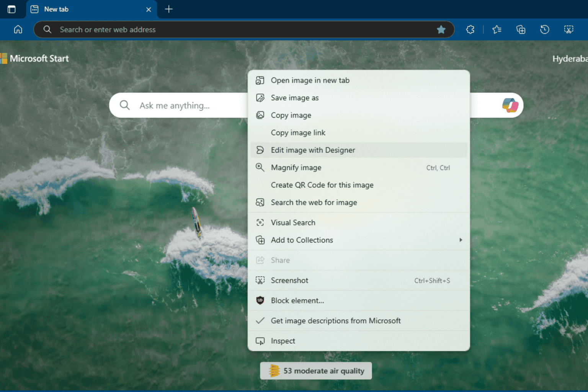588x392 pixels.
Task: Select the Screenshot menu entry
Action: (359, 281)
